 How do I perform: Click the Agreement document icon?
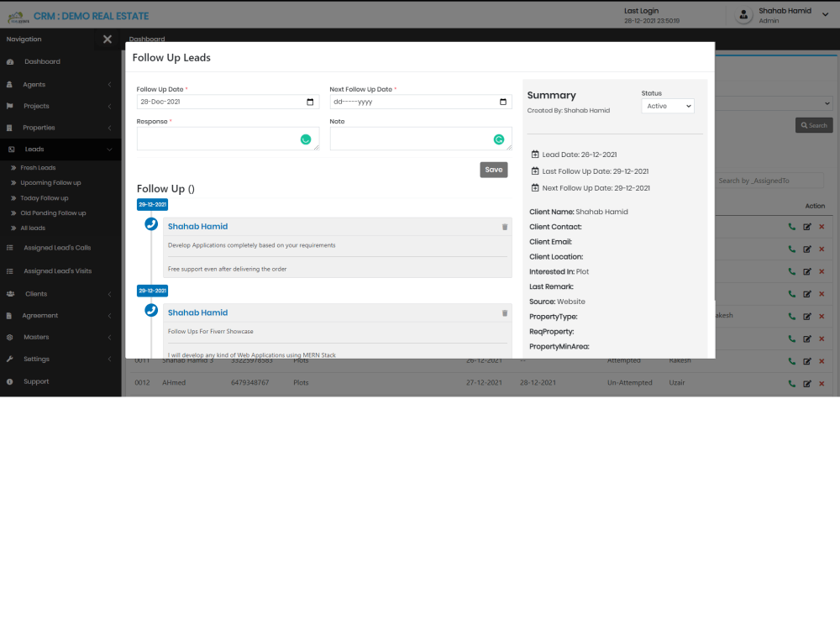9,316
